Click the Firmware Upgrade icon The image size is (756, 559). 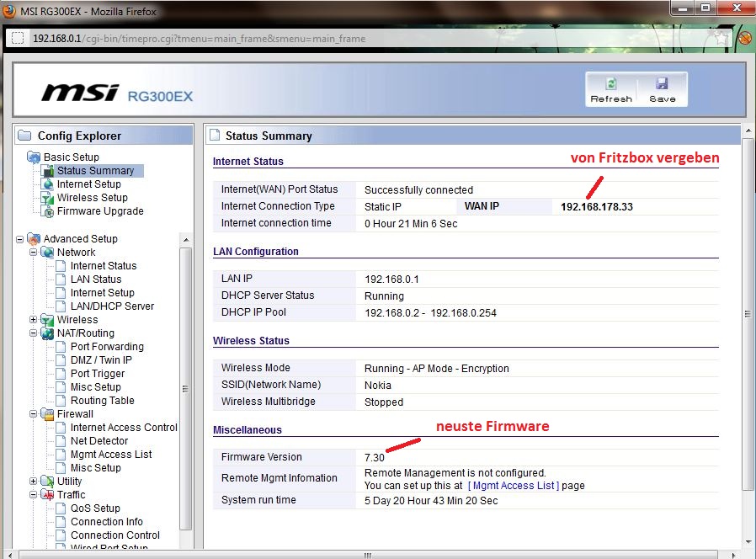(x=48, y=211)
